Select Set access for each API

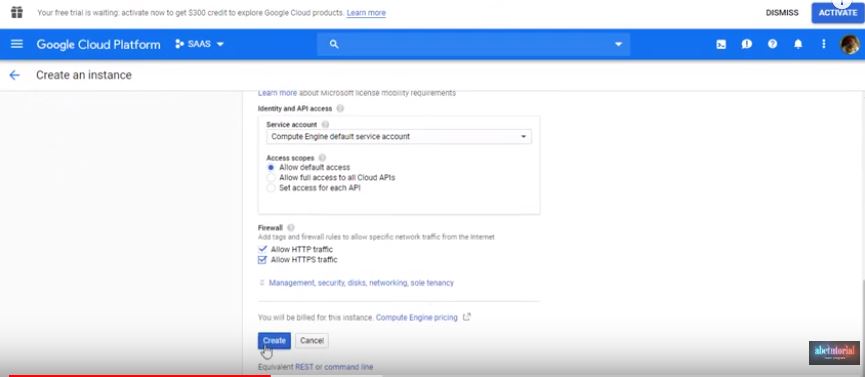tap(271, 188)
